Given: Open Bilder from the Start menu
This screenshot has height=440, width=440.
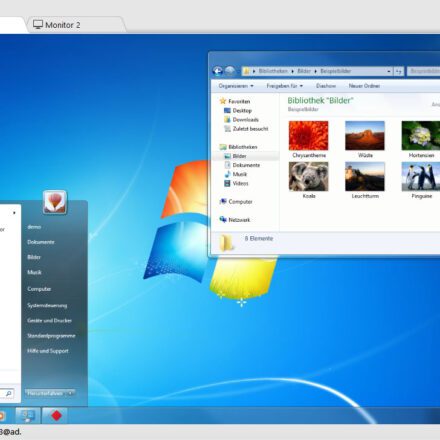Looking at the screenshot, I should (x=34, y=257).
